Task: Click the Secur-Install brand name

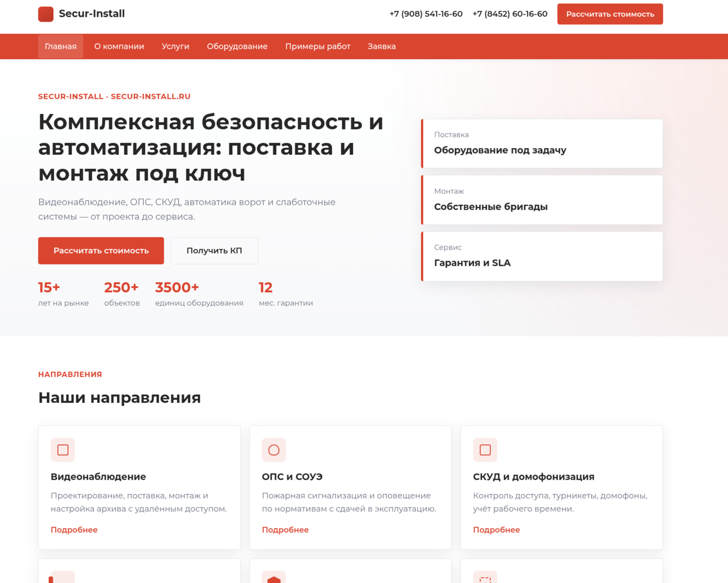Action: coord(92,14)
